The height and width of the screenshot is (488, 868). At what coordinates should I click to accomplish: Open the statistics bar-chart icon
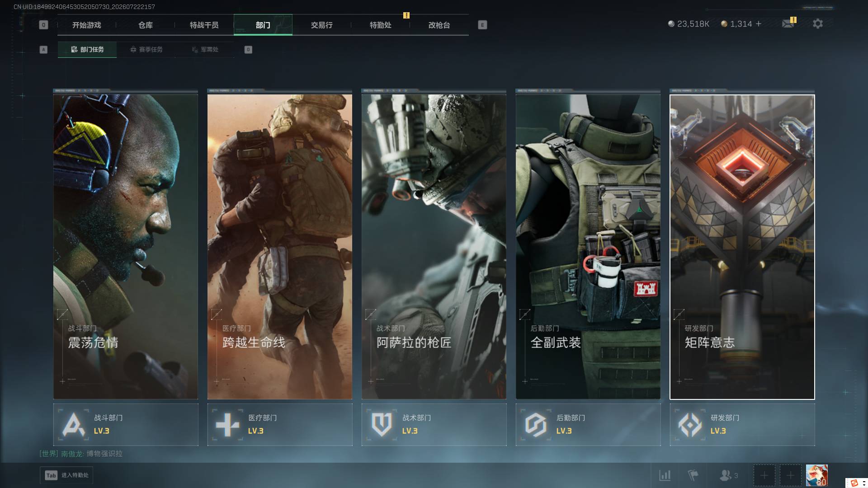click(x=665, y=475)
